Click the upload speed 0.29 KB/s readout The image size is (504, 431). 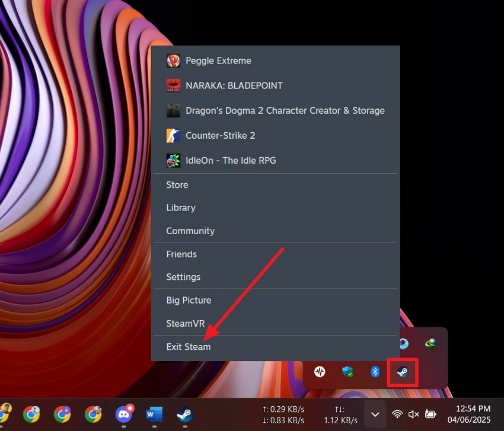point(283,409)
